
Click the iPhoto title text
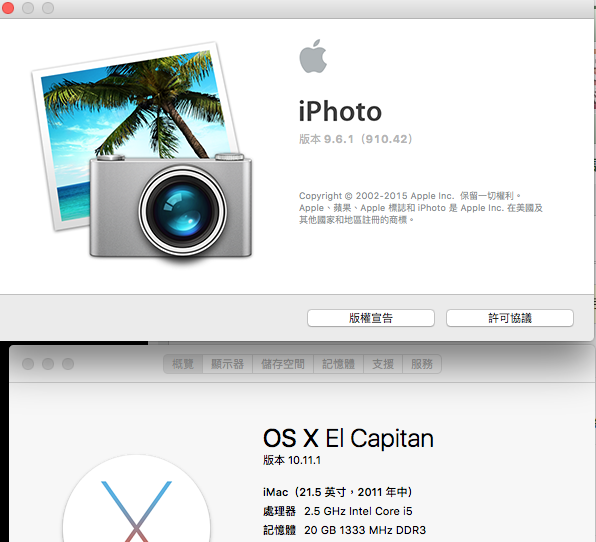340,112
